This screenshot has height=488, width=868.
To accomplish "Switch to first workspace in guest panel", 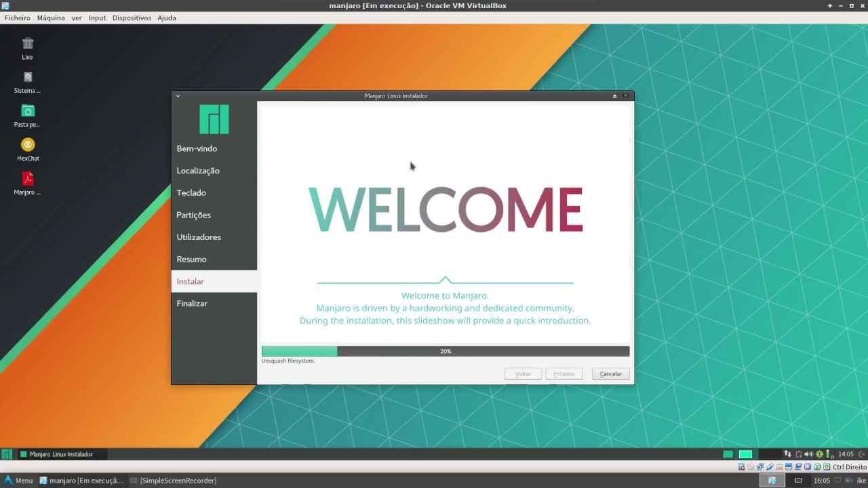I will coord(728,454).
